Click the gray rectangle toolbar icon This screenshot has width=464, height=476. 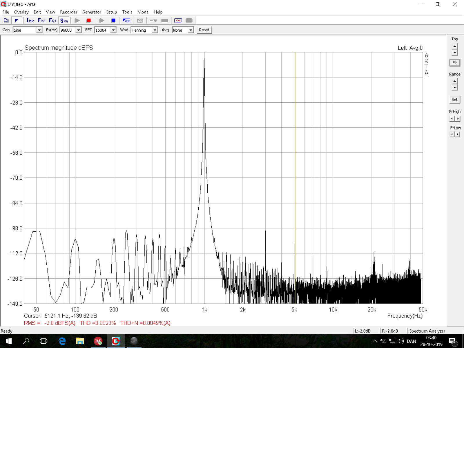[164, 20]
